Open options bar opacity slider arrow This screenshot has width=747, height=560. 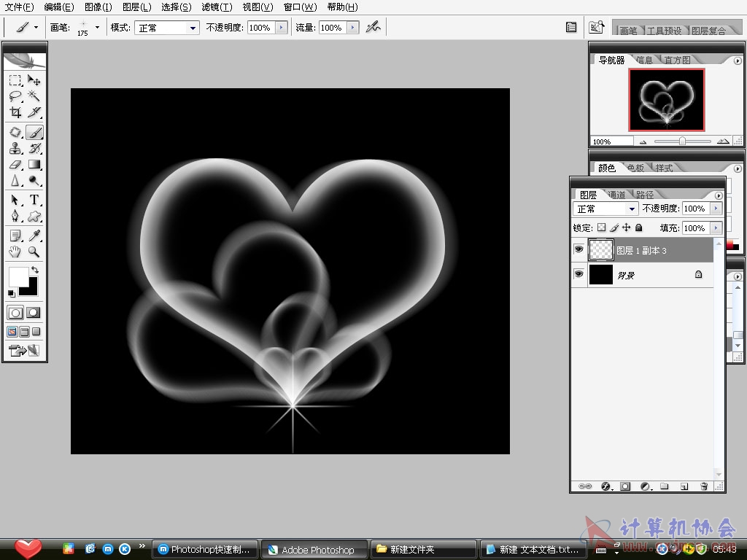click(282, 28)
